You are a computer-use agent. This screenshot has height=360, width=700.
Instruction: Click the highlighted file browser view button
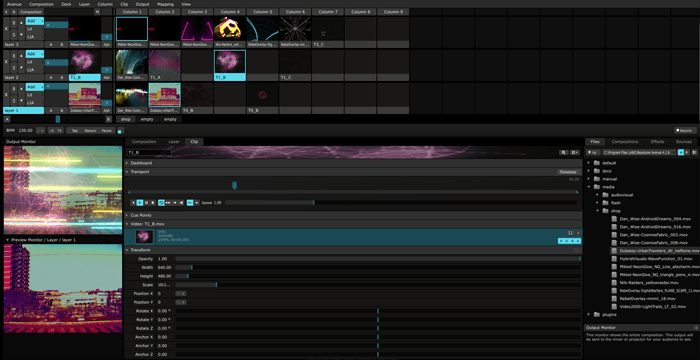click(x=681, y=152)
